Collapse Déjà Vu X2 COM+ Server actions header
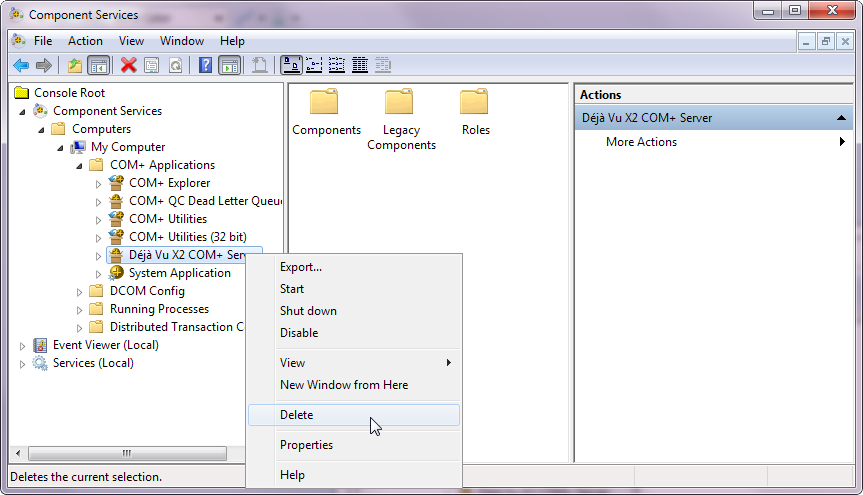The image size is (863, 495). 841,118
